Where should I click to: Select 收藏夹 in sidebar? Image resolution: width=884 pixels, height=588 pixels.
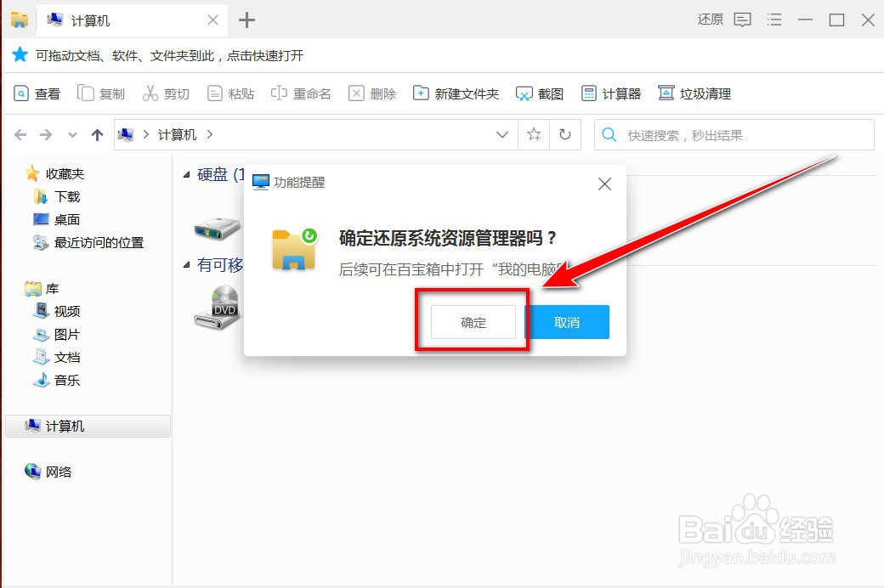54,173
